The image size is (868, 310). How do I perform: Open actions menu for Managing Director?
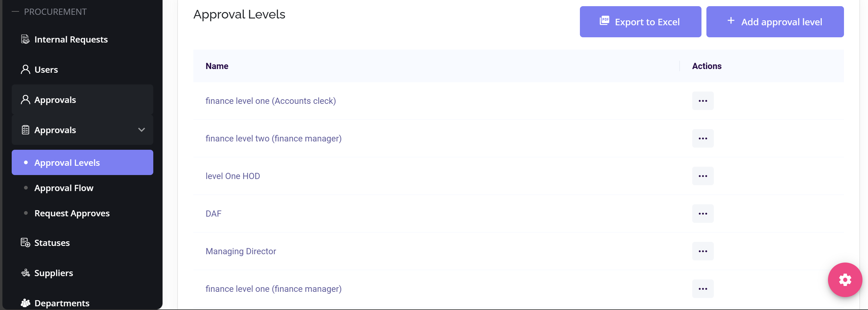(702, 251)
